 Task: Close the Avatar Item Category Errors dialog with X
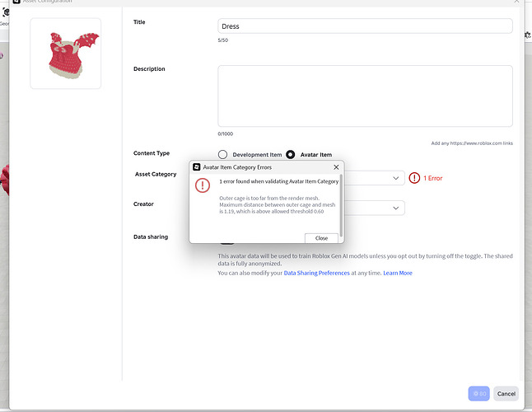[336, 167]
